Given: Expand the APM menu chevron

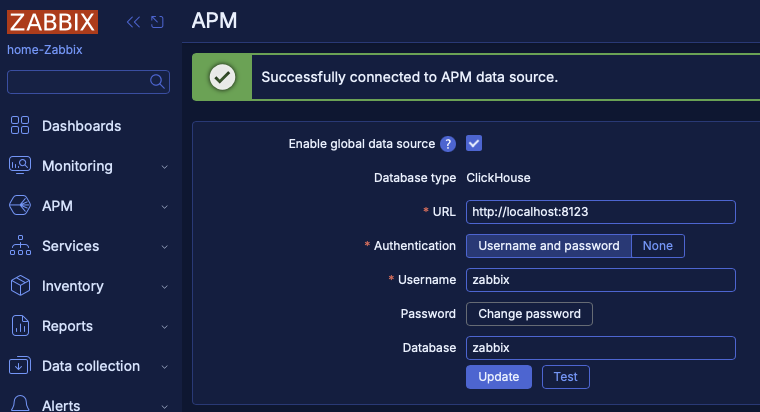Looking at the screenshot, I should coord(165,207).
